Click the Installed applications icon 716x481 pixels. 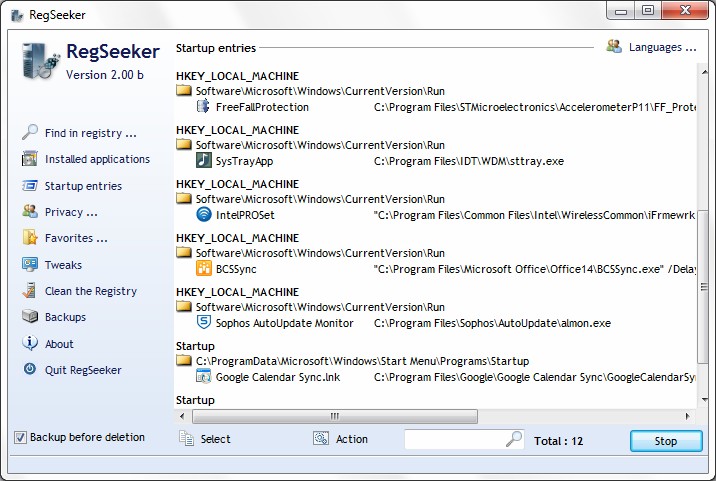(30, 159)
